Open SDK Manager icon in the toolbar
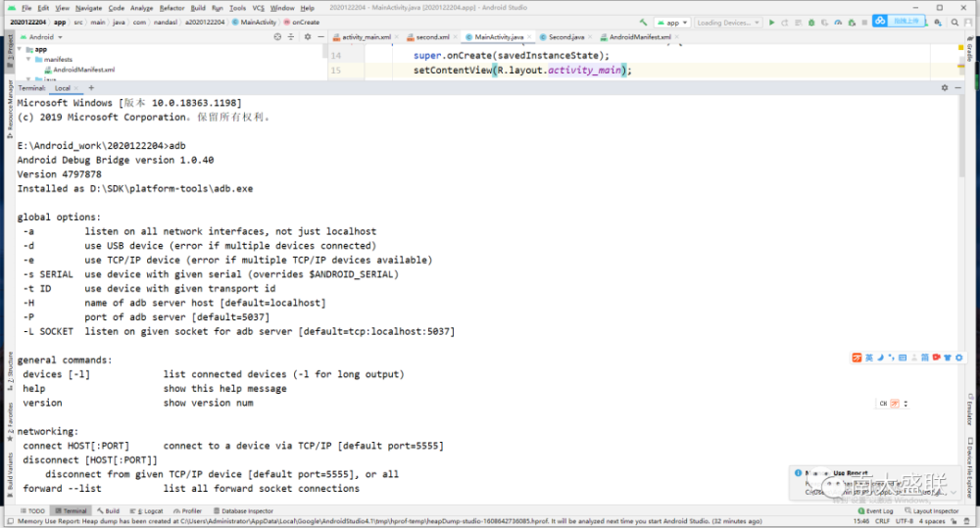 point(938,23)
